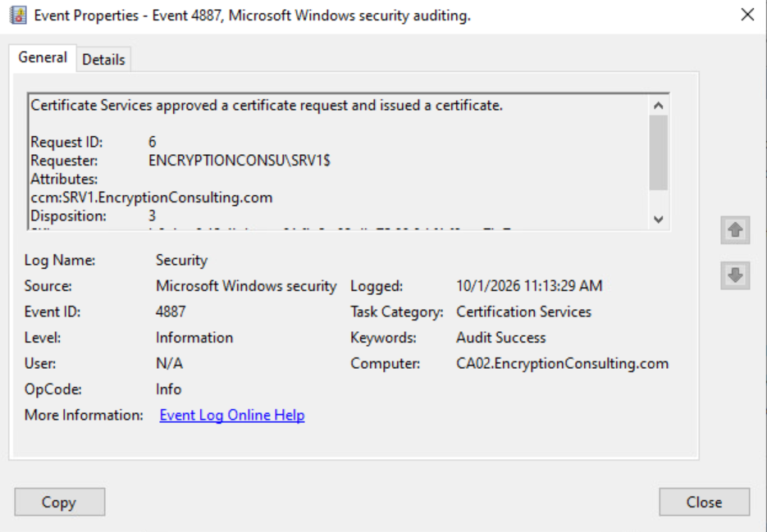Viewport: 767px width, 532px height.
Task: Click the Disposition value 3
Action: coord(152,216)
